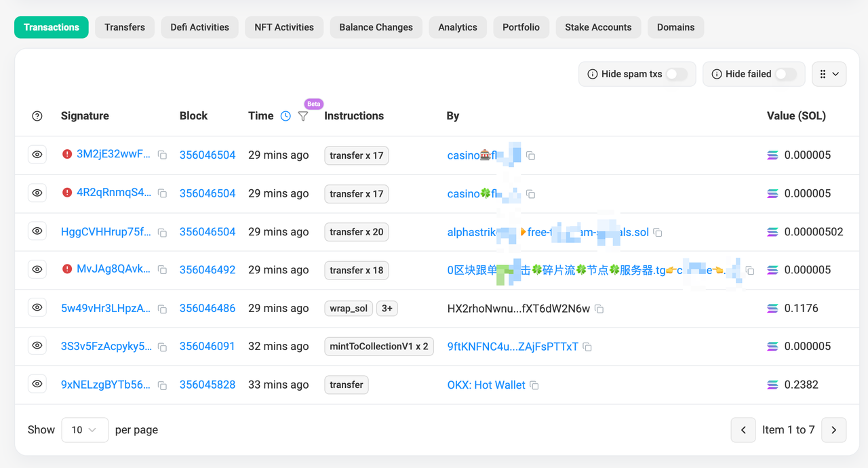The height and width of the screenshot is (468, 868).
Task: Toggle eye preview for 3M2jE32wwF transaction
Action: [37, 155]
